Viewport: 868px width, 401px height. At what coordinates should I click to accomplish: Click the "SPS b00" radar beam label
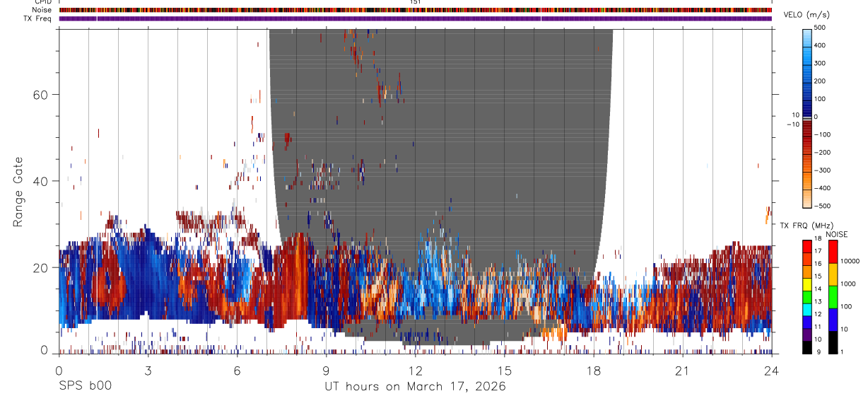click(84, 386)
